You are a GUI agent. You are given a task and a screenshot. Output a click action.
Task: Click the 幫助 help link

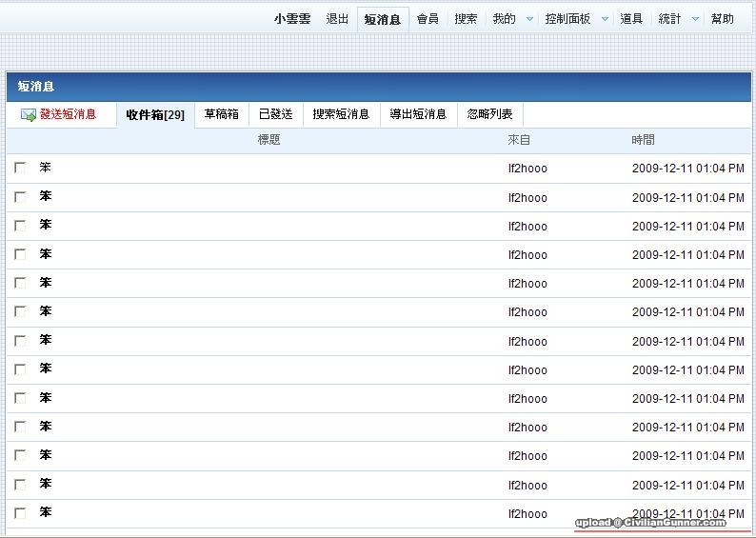tap(723, 19)
